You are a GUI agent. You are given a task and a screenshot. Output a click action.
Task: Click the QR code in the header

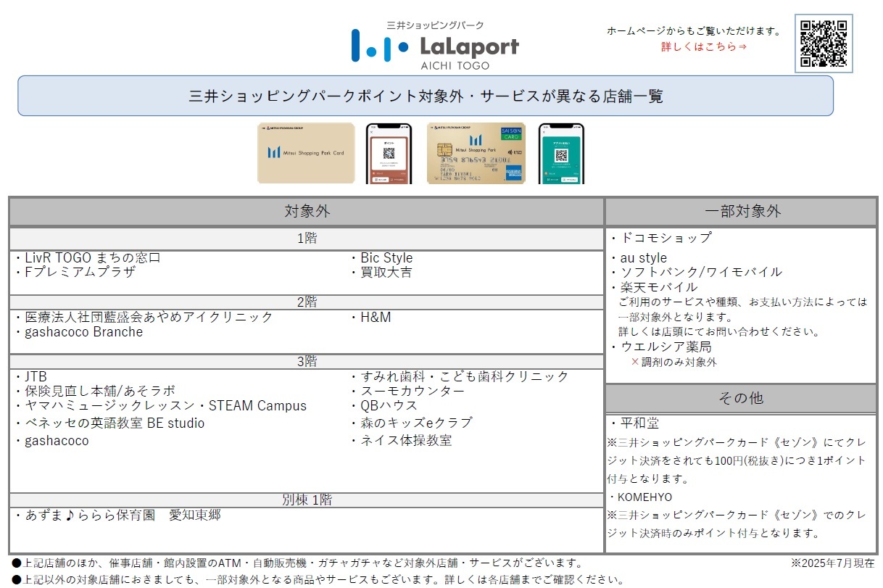[824, 44]
